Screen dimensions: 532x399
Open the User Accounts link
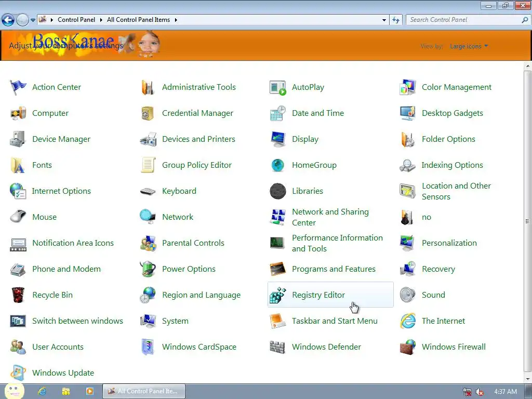pos(58,347)
